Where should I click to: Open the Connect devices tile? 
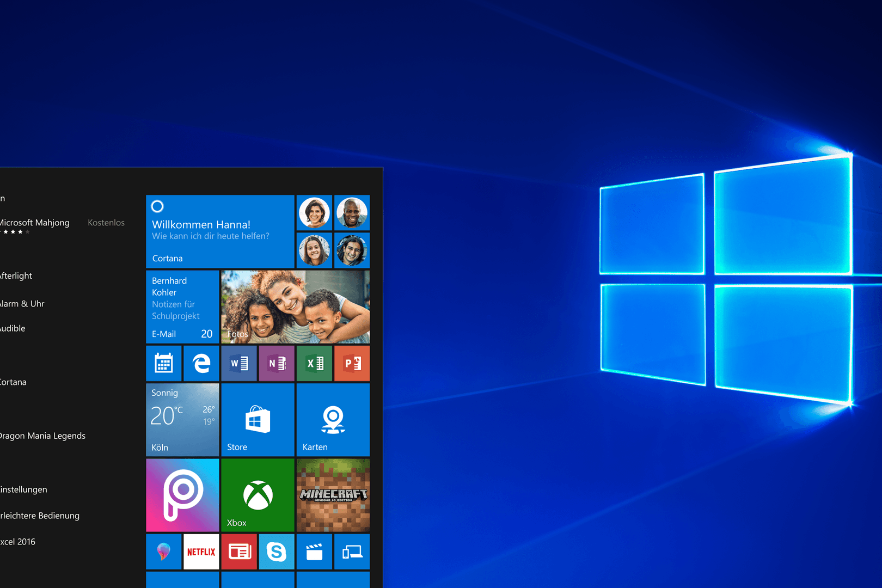(x=352, y=552)
